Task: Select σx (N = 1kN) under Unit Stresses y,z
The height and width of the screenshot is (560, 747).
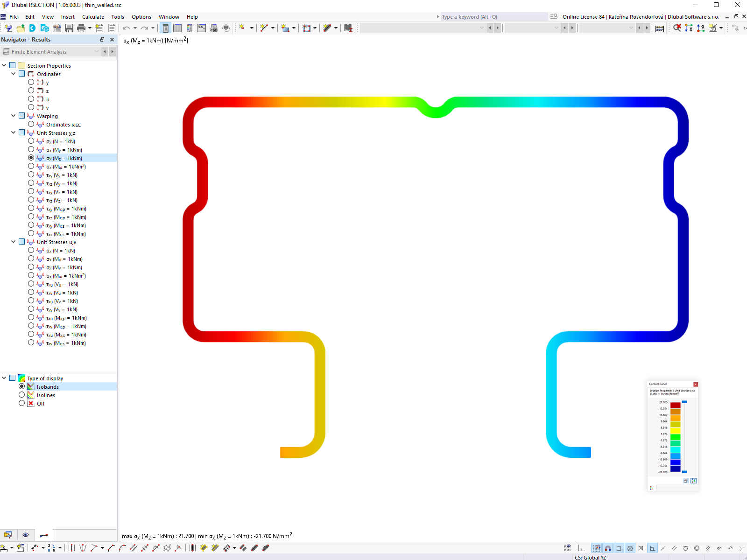Action: pyautogui.click(x=31, y=141)
